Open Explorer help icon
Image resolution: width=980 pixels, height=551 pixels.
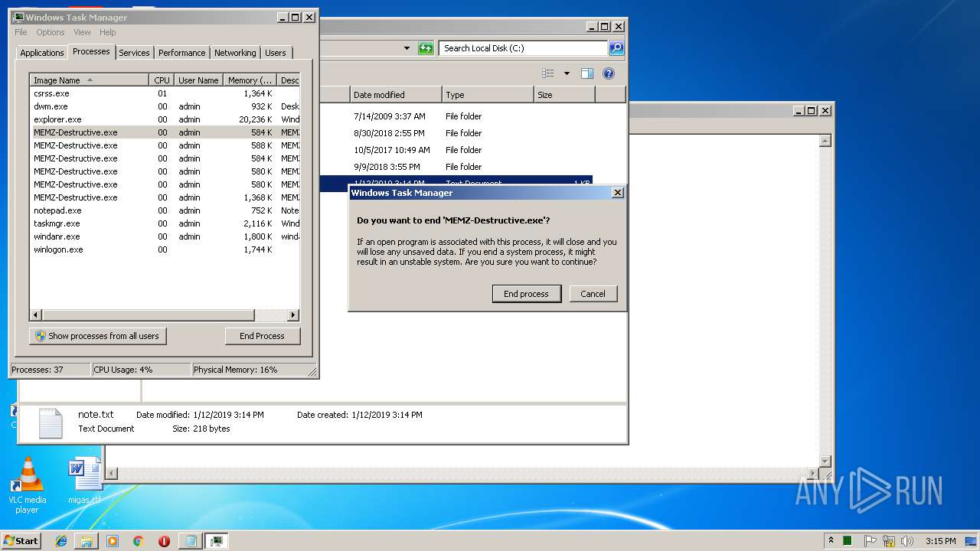pyautogui.click(x=609, y=73)
